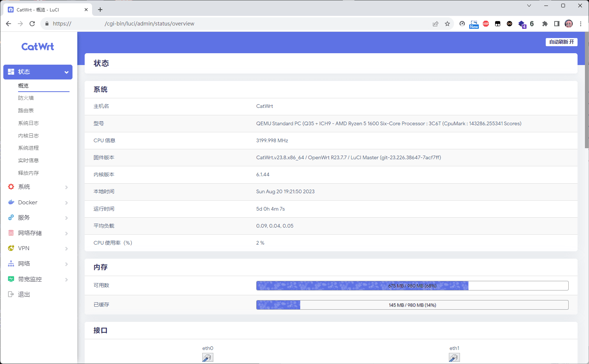This screenshot has width=589, height=364.
Task: Click speedometer extension icon in toolbar
Action: tap(462, 24)
